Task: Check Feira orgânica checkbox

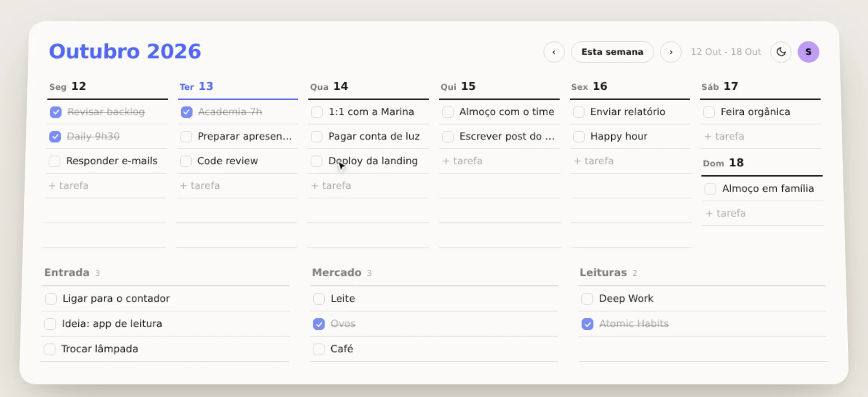Action: [x=709, y=112]
